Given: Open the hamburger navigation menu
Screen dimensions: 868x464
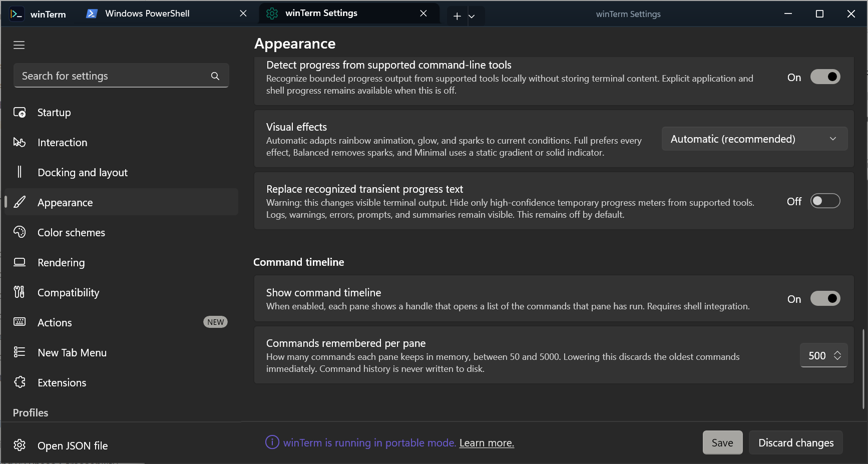Looking at the screenshot, I should pos(19,45).
